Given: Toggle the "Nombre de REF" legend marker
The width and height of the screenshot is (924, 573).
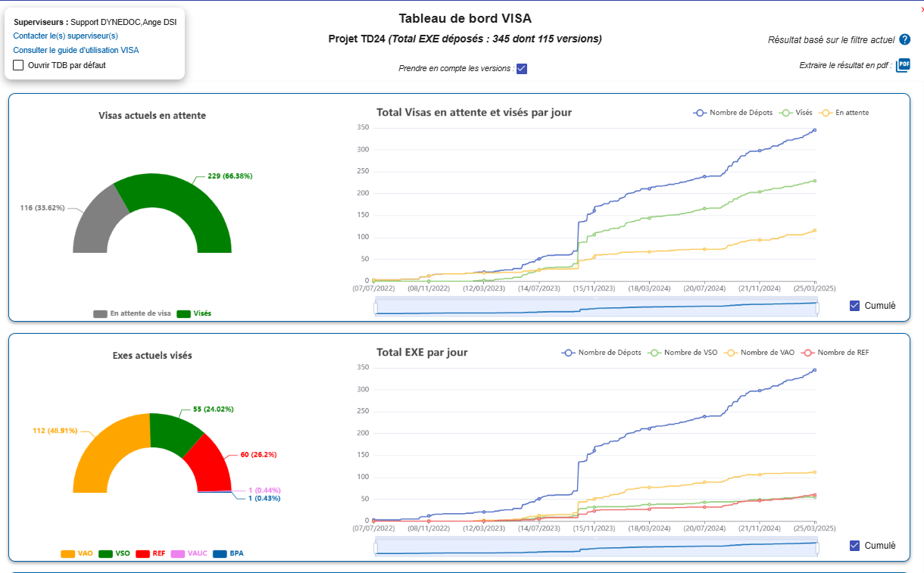Looking at the screenshot, I should pyautogui.click(x=808, y=353).
